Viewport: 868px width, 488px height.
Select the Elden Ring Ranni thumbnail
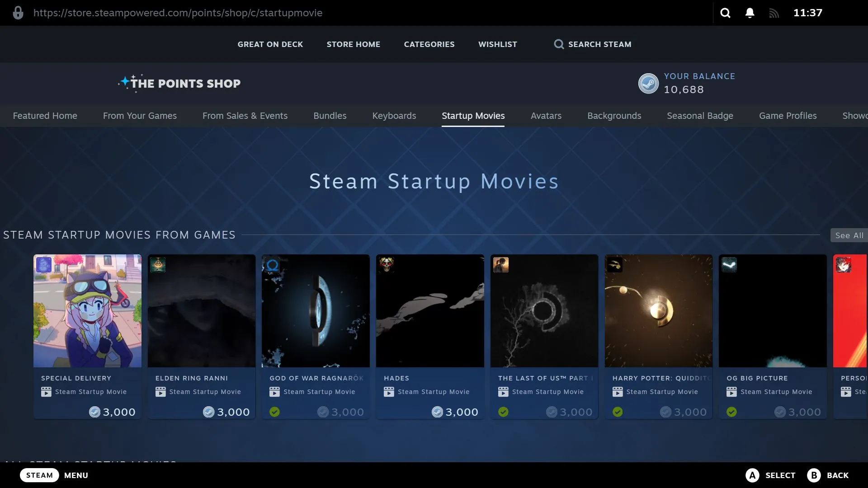coord(201,311)
